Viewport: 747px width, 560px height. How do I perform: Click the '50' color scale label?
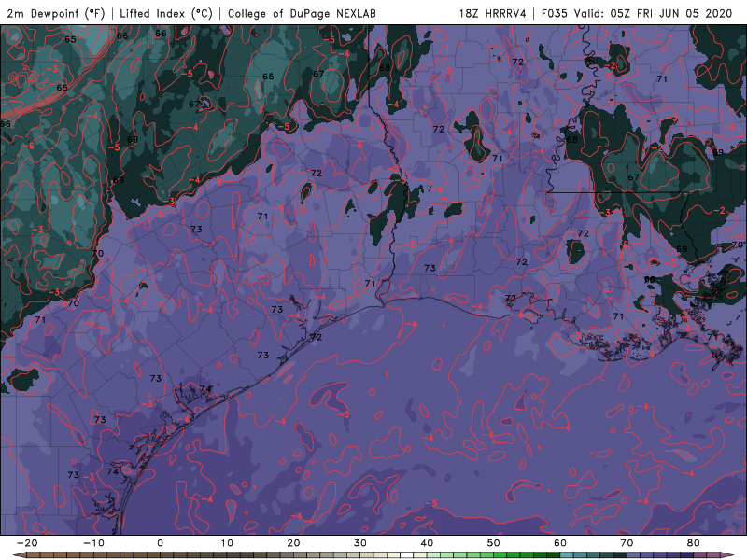494,543
